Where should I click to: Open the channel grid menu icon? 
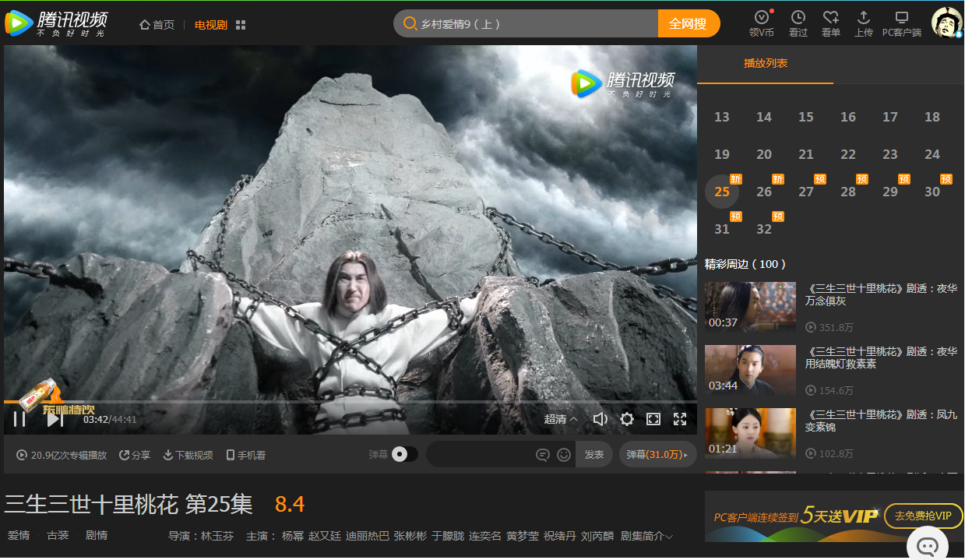[241, 25]
